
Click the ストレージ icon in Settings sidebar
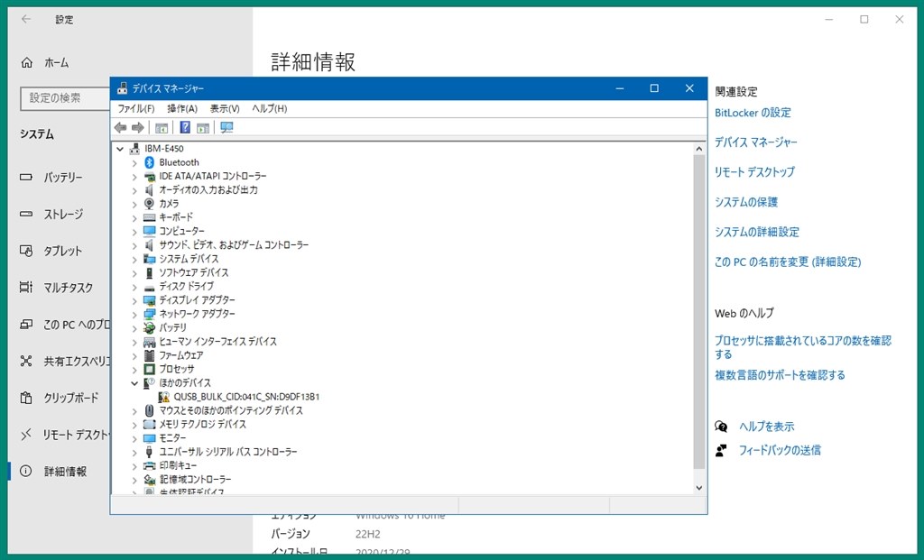pos(26,214)
